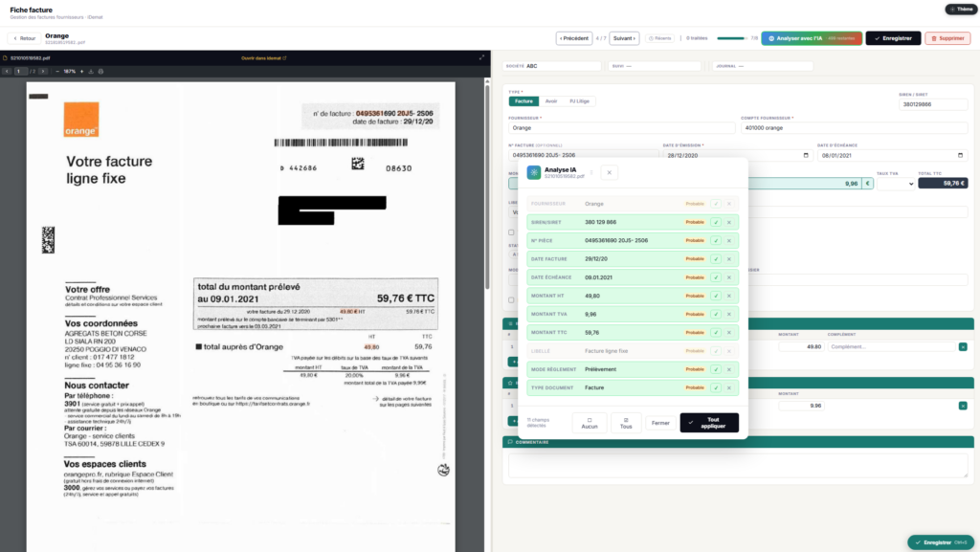Screen dimensions: 980x552
Task: Accept the Type Document suggestion
Action: click(716, 387)
